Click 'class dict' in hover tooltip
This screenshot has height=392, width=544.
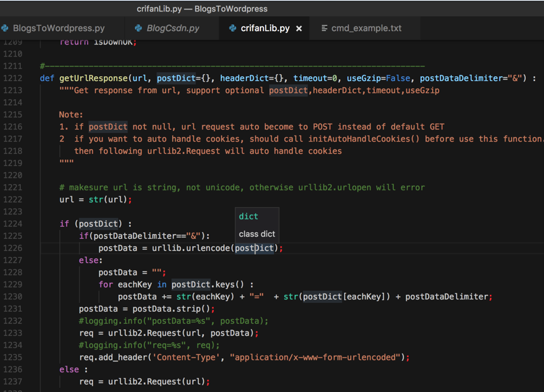256,234
